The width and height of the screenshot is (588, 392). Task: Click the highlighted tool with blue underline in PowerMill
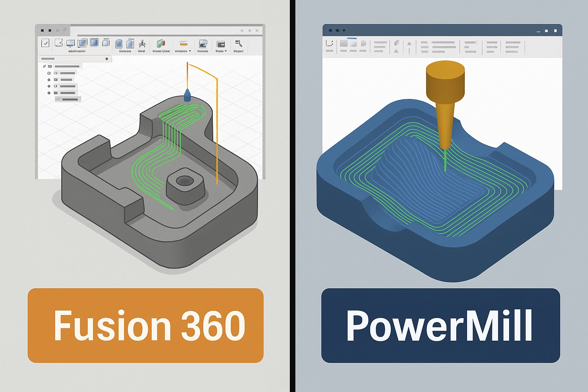click(352, 39)
